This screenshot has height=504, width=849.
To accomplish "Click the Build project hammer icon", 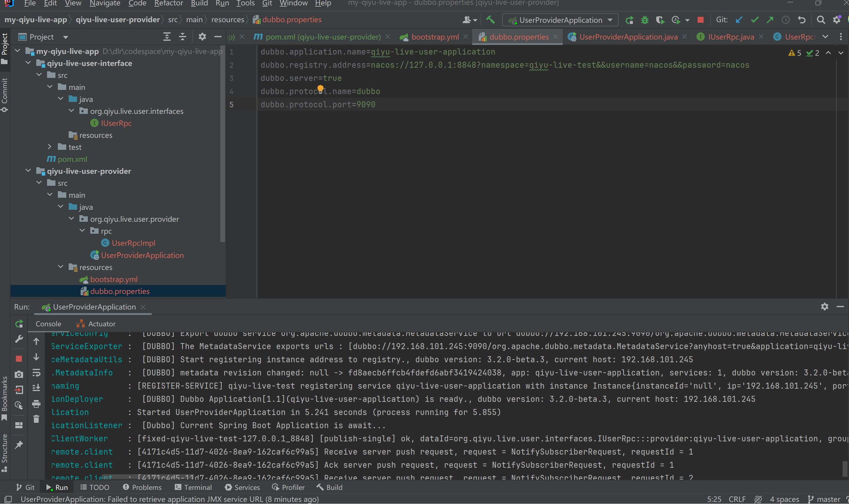I will (490, 20).
